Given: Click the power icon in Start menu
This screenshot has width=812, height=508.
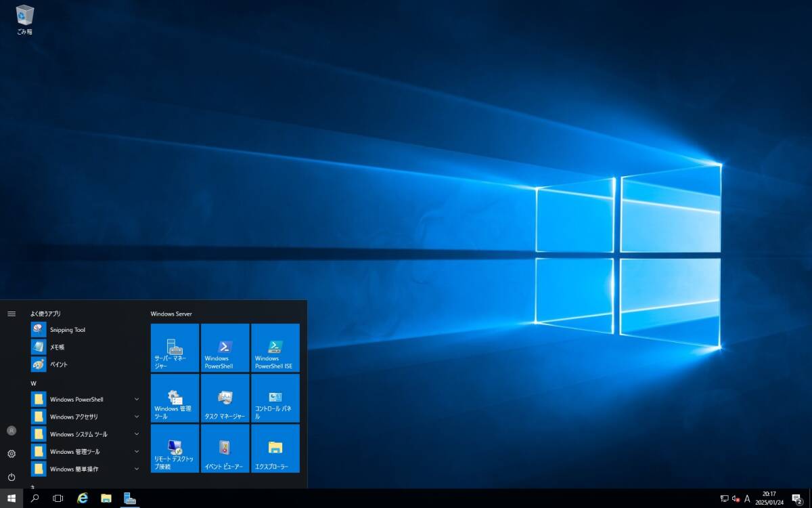Looking at the screenshot, I should pyautogui.click(x=12, y=477).
